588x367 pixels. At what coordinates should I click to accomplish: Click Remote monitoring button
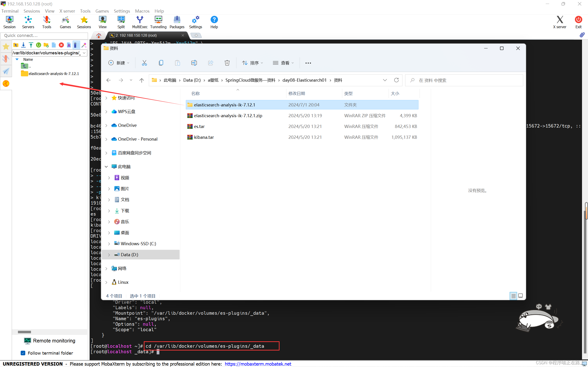tap(50, 341)
